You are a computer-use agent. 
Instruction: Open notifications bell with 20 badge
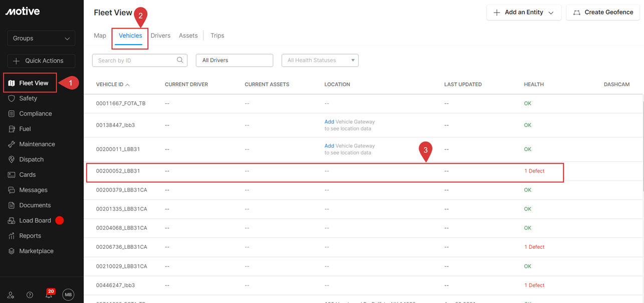click(x=49, y=295)
